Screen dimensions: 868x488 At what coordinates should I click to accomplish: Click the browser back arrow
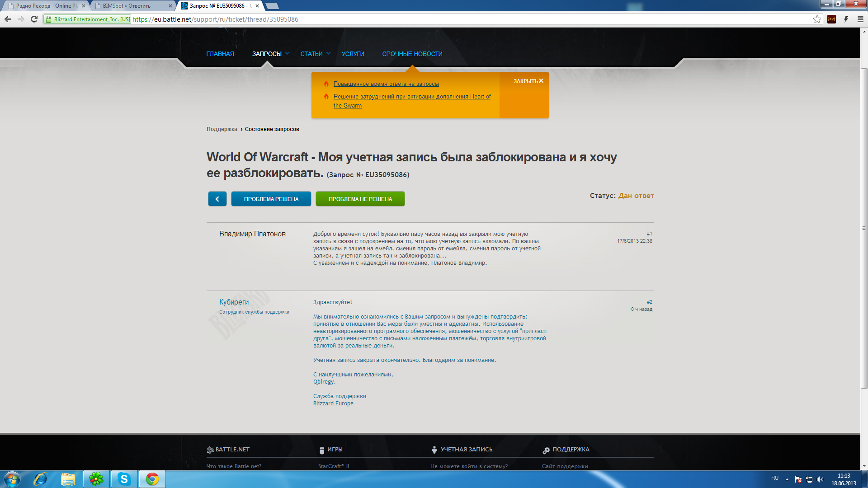point(8,19)
